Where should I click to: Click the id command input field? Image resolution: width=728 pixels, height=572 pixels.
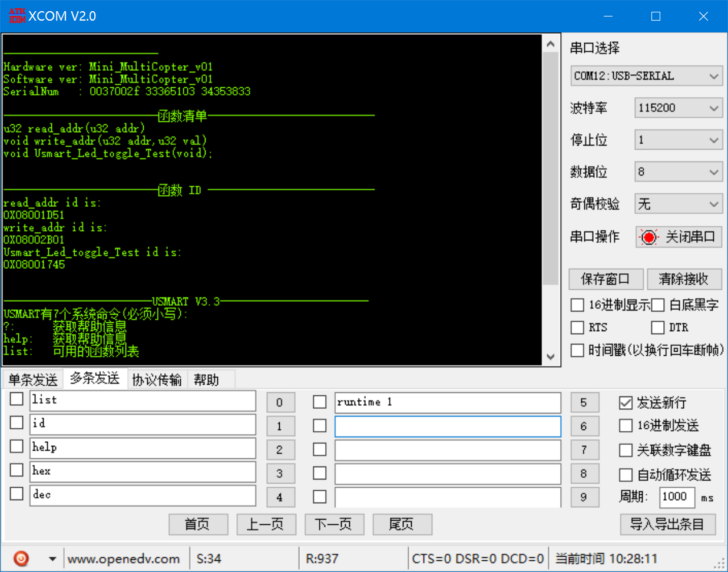click(x=143, y=425)
